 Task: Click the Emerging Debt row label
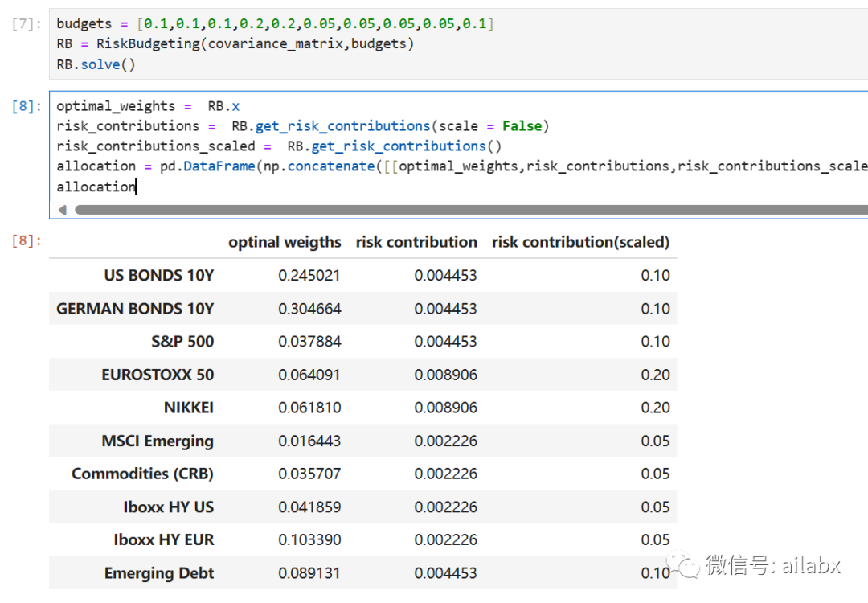[159, 573]
